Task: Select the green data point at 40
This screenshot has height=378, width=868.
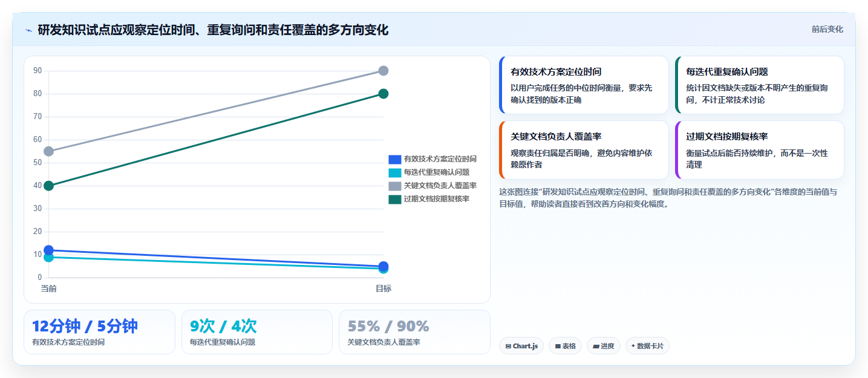Action: pyautogui.click(x=49, y=186)
